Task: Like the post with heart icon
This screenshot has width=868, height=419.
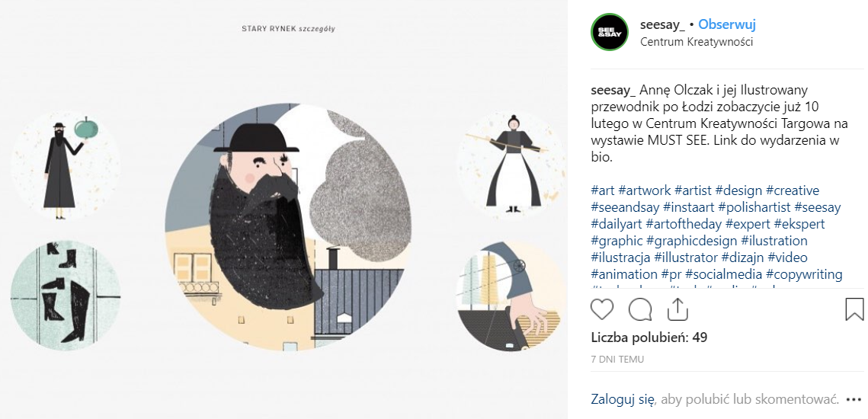Action: coord(602,309)
